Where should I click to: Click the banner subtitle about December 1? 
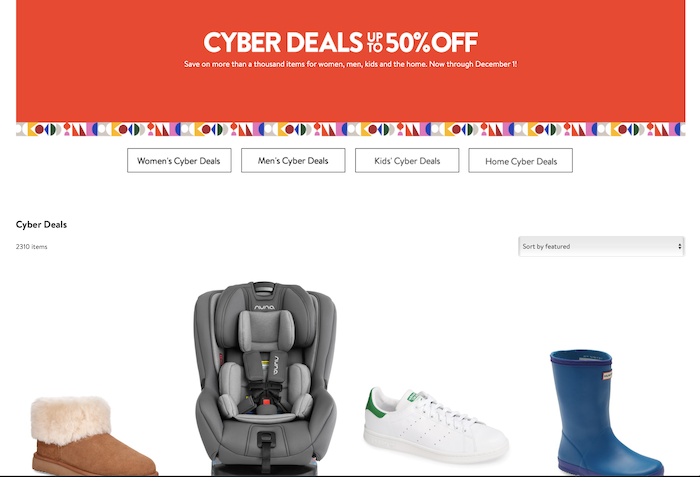tap(350, 64)
